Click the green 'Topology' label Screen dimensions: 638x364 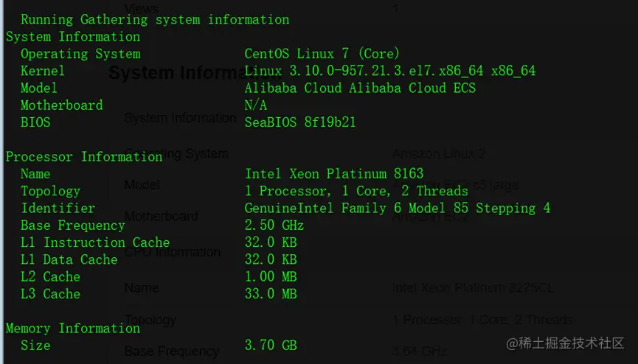point(50,192)
